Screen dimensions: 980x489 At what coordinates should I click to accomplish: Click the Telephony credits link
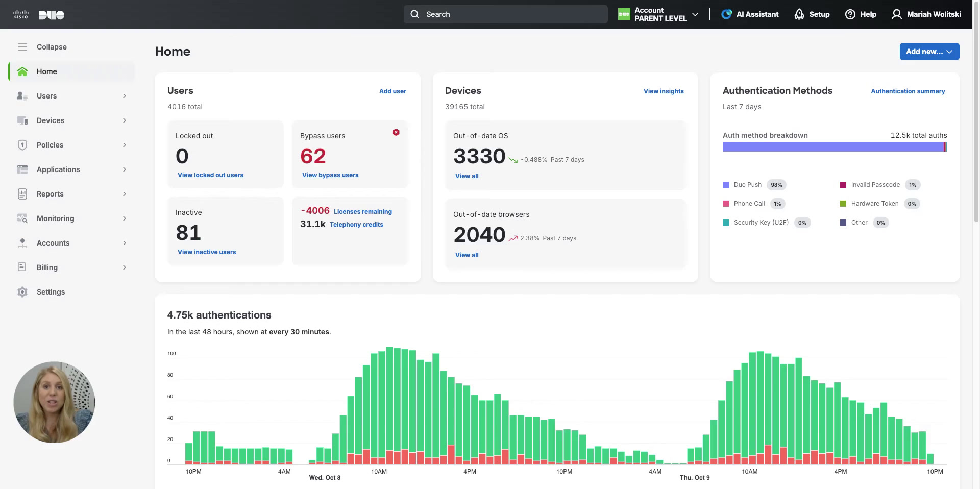(x=356, y=225)
